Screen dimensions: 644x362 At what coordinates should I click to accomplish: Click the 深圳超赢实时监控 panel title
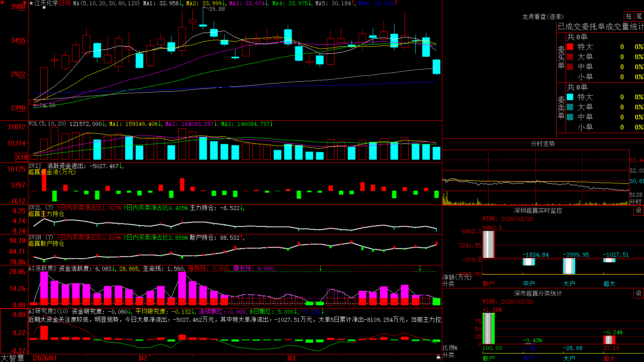[x=538, y=210]
